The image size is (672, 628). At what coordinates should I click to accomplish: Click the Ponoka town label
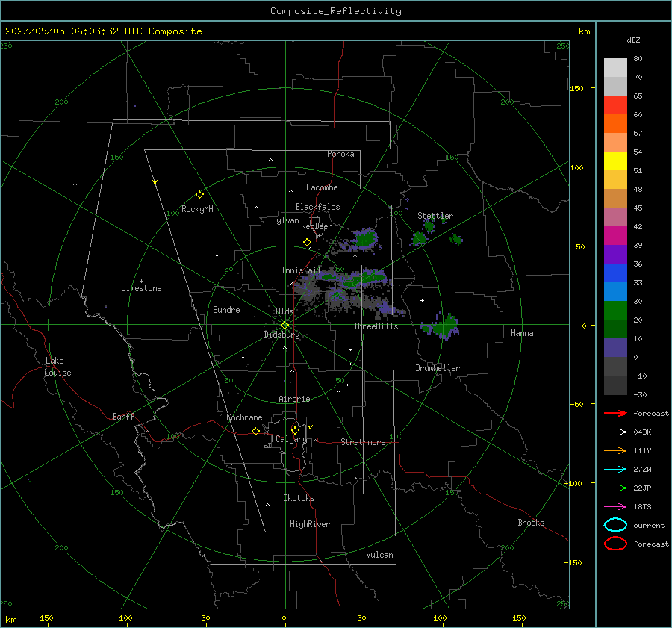pyautogui.click(x=340, y=154)
